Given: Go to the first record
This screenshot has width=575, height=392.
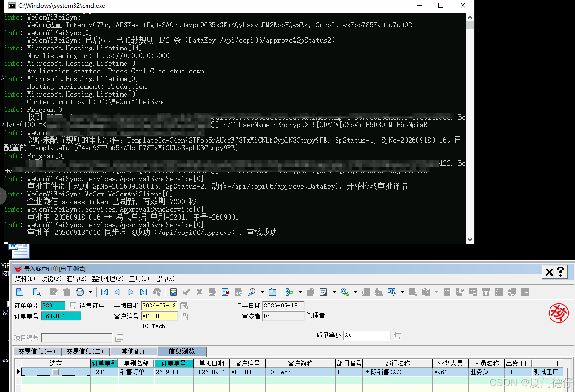Looking at the screenshot, I should pyautogui.click(x=104, y=292).
